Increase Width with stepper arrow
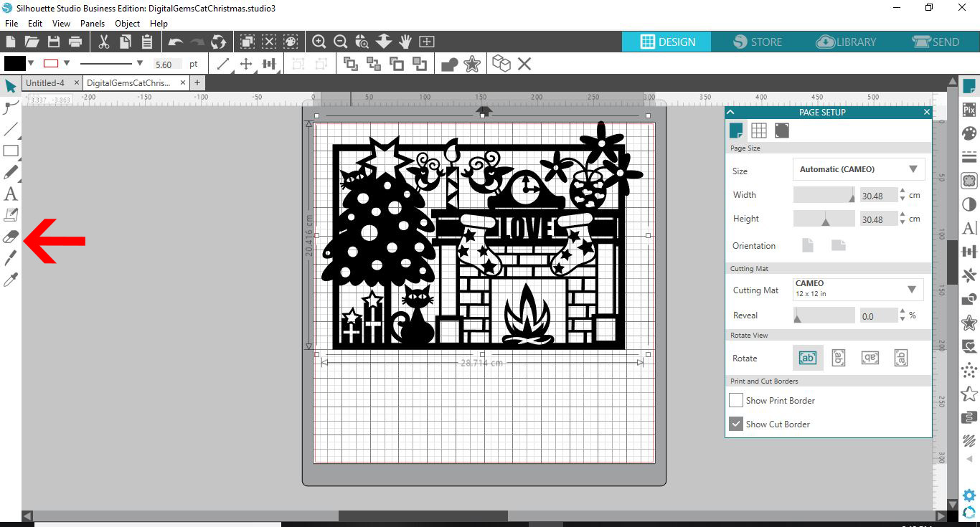The width and height of the screenshot is (980, 527). (x=903, y=191)
